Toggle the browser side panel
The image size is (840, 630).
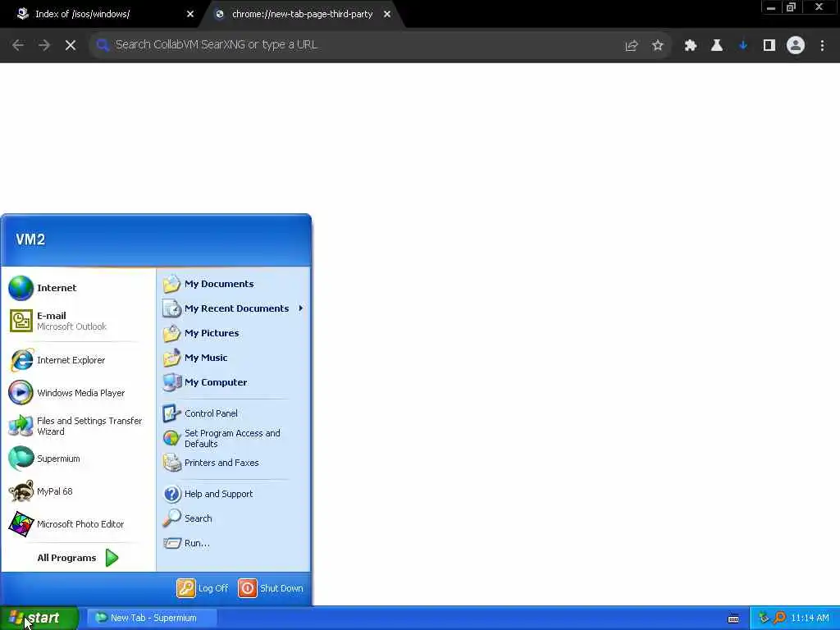click(x=769, y=46)
